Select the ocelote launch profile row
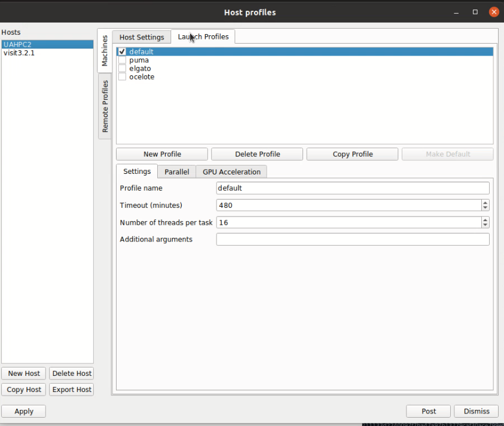The image size is (504, 426). (x=305, y=77)
